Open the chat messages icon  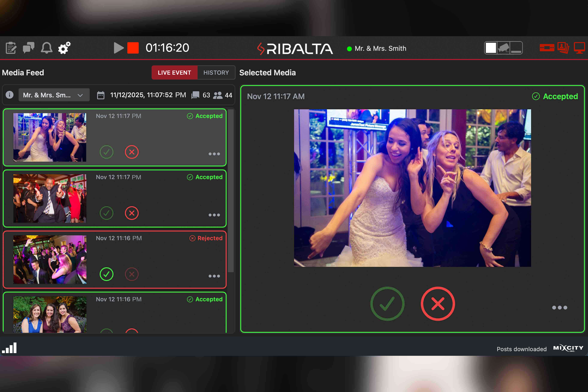(x=29, y=48)
